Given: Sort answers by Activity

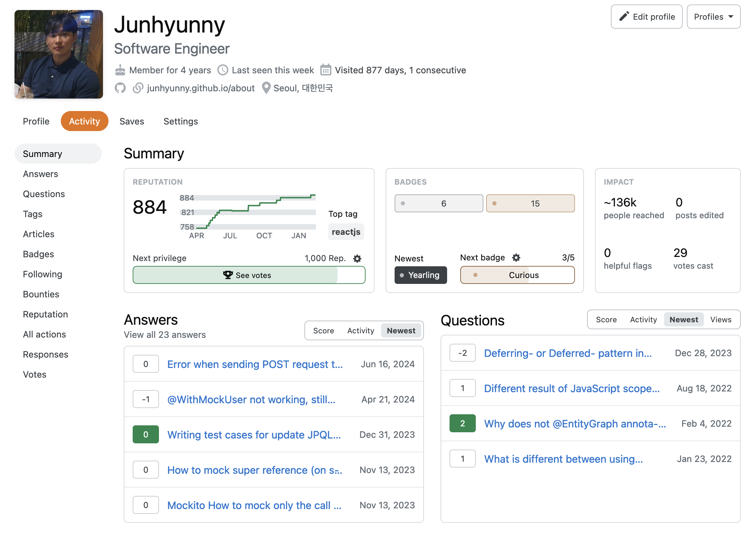Looking at the screenshot, I should tap(360, 331).
